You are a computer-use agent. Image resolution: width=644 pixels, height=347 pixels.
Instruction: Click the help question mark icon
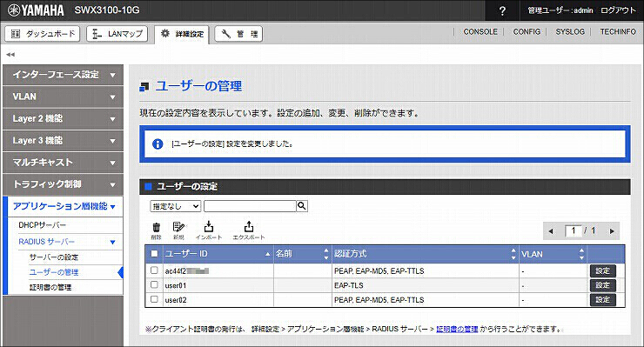[x=502, y=10]
